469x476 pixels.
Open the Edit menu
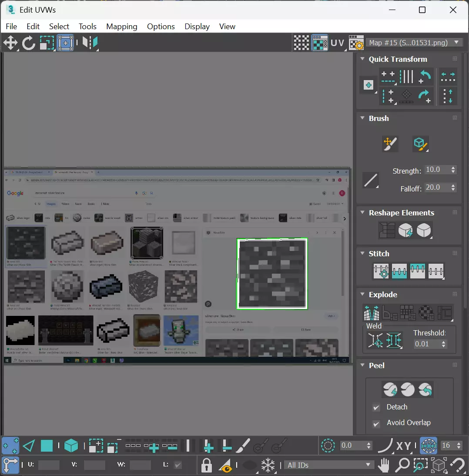click(x=33, y=27)
